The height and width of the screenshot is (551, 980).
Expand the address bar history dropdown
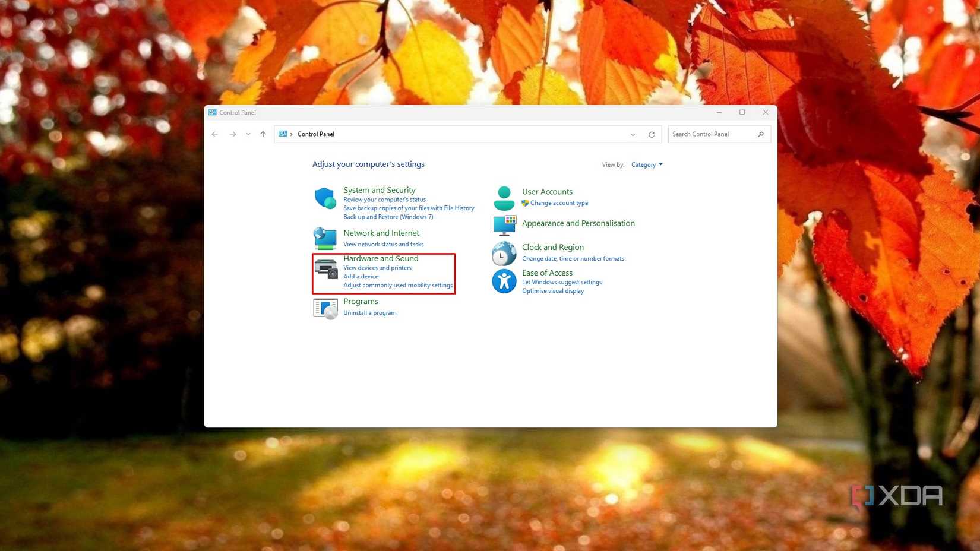click(x=633, y=134)
